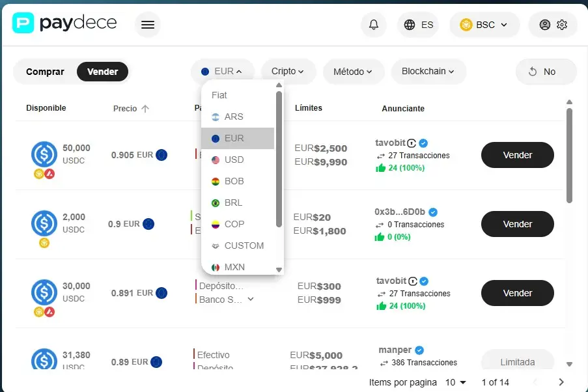The width and height of the screenshot is (588, 392).
Task: Open the Método filter dropdown
Action: (x=353, y=71)
